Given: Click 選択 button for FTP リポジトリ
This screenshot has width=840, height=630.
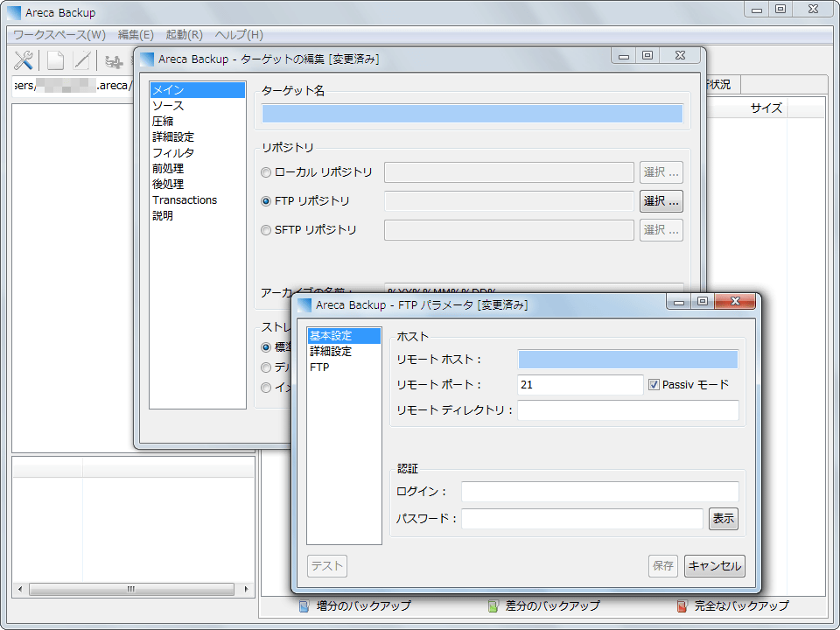Looking at the screenshot, I should (x=661, y=201).
